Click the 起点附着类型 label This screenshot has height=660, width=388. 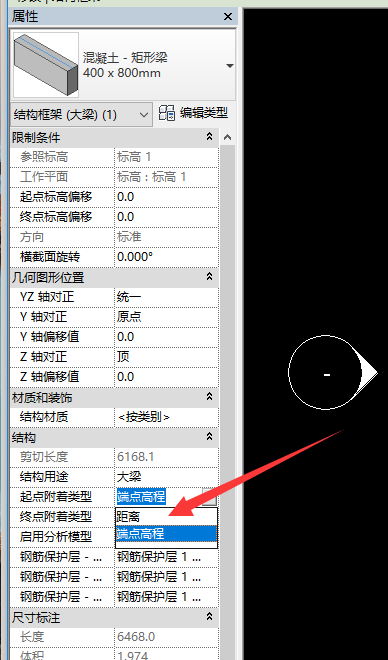pyautogui.click(x=56, y=497)
